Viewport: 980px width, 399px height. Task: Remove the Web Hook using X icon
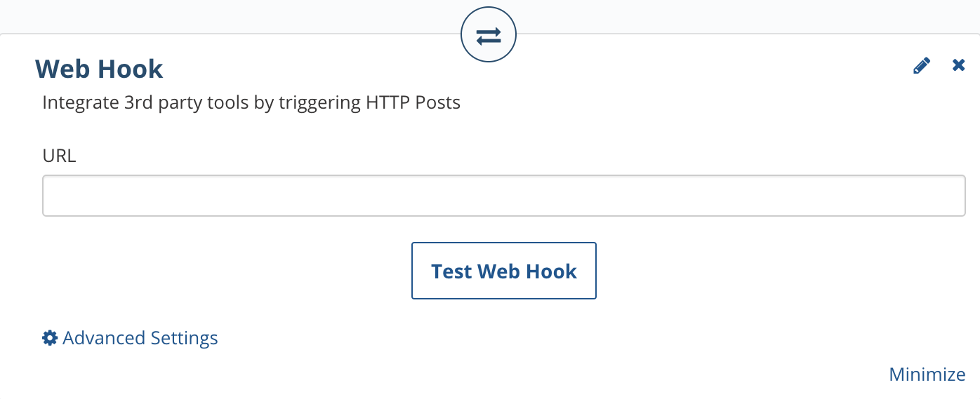[x=958, y=65]
